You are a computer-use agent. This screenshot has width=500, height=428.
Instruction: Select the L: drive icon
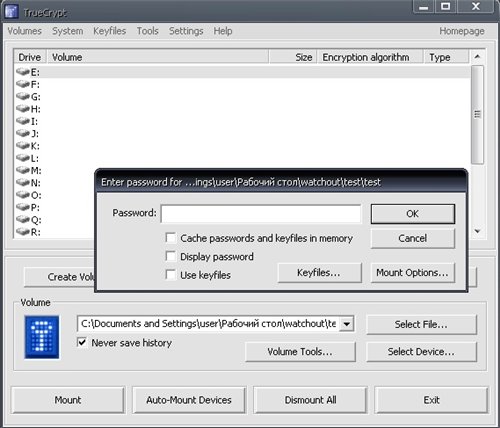tap(23, 158)
